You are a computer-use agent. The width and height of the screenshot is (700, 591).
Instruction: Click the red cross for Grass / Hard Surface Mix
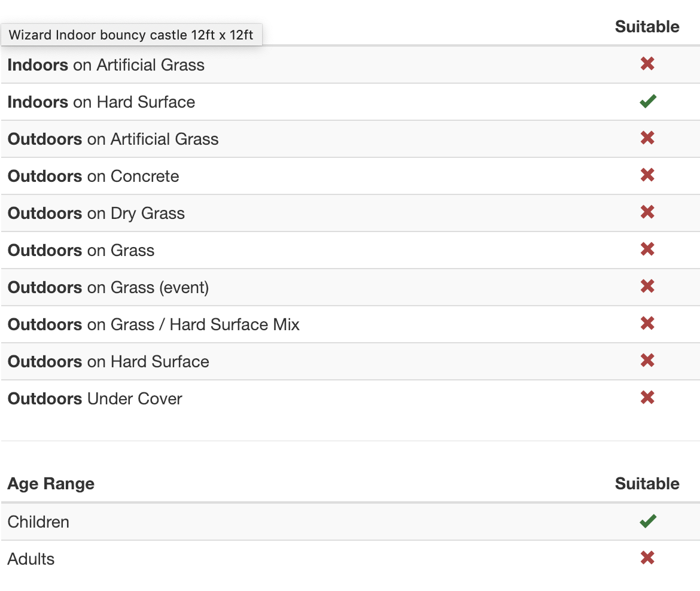(x=647, y=324)
